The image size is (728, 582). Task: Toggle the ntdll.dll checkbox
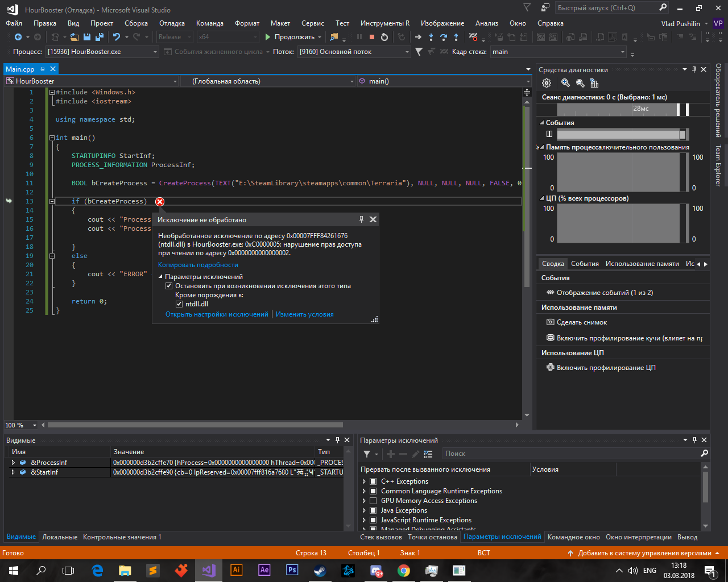tap(179, 304)
